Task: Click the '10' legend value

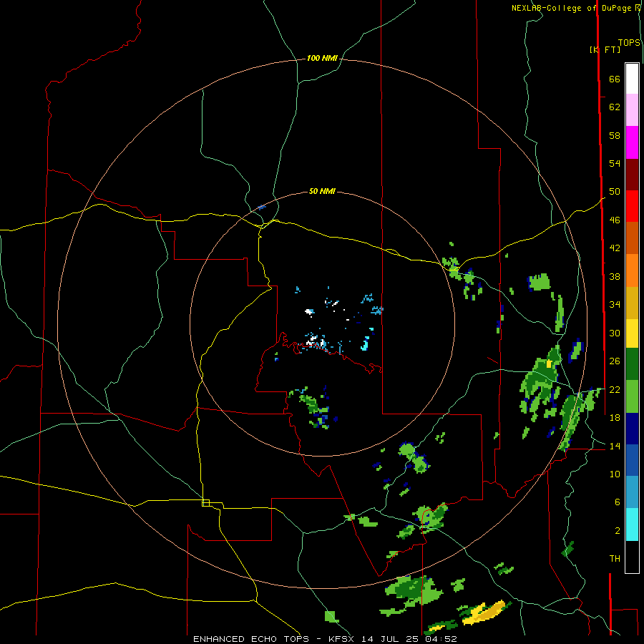Action: tap(615, 474)
